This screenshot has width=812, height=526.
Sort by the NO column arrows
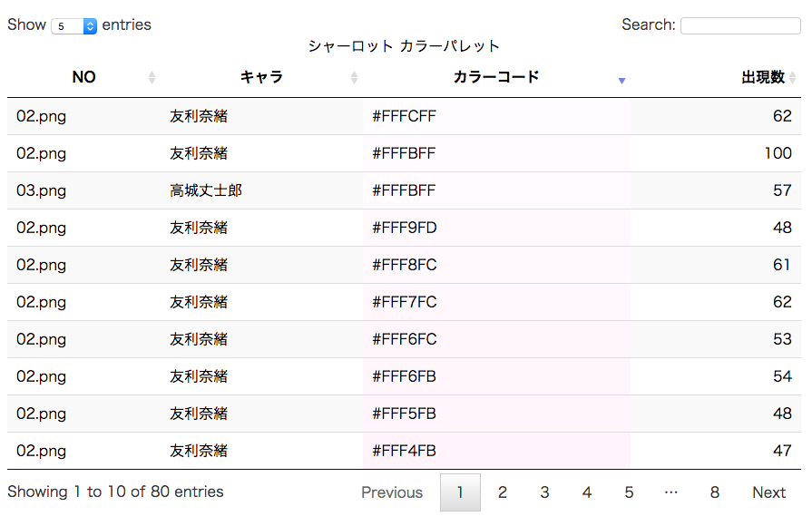[x=152, y=78]
